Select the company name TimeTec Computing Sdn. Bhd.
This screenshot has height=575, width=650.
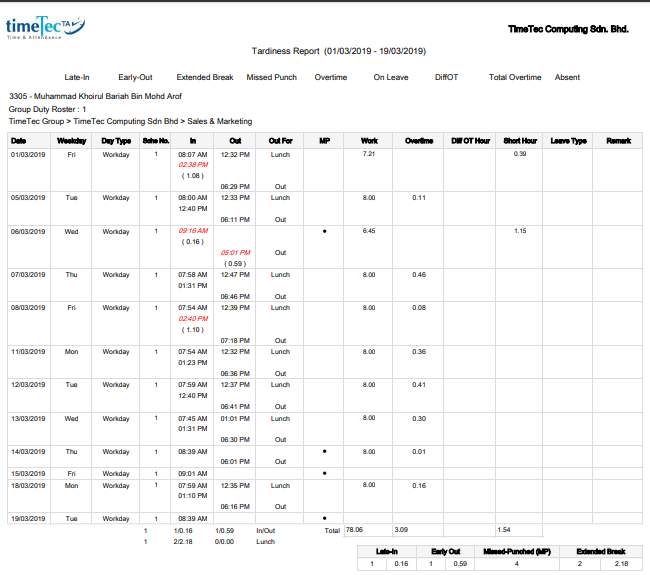(x=568, y=29)
